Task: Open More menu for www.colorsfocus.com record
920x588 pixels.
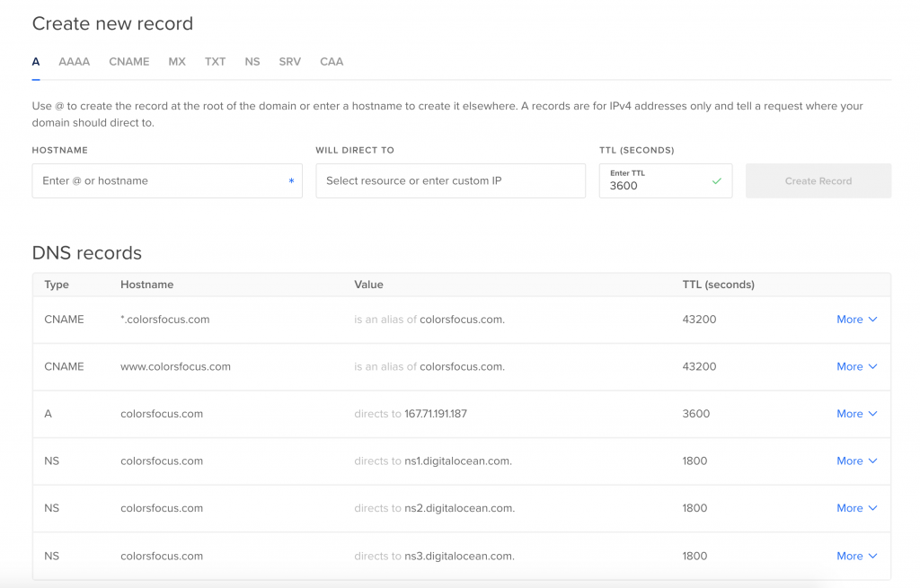Action: [x=856, y=366]
